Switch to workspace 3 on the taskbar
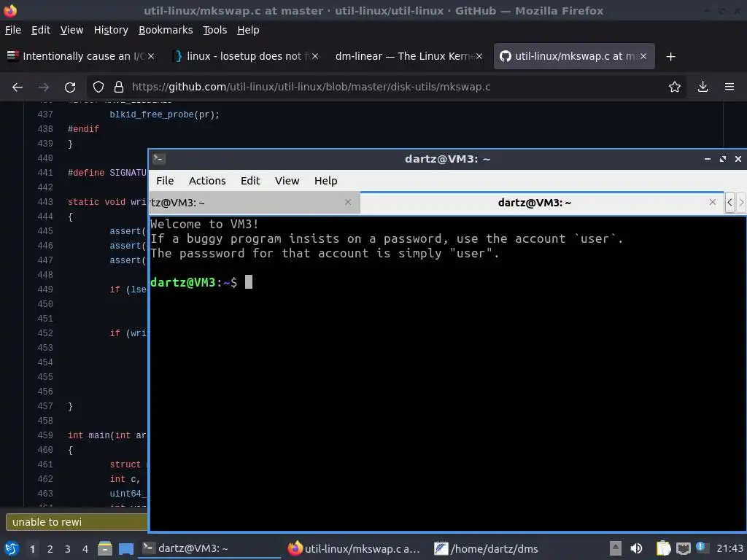Image resolution: width=747 pixels, height=560 pixels. click(x=68, y=549)
